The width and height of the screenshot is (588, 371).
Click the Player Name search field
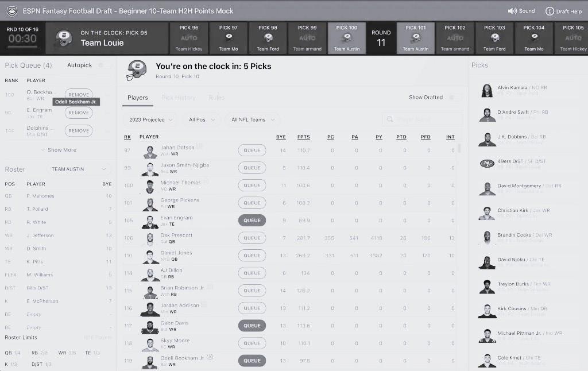point(422,119)
